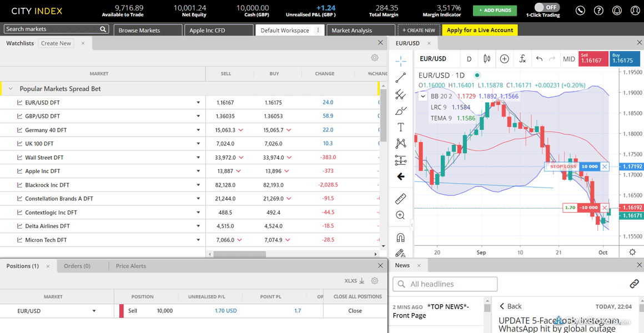Click the All headlines search field

pos(445,284)
